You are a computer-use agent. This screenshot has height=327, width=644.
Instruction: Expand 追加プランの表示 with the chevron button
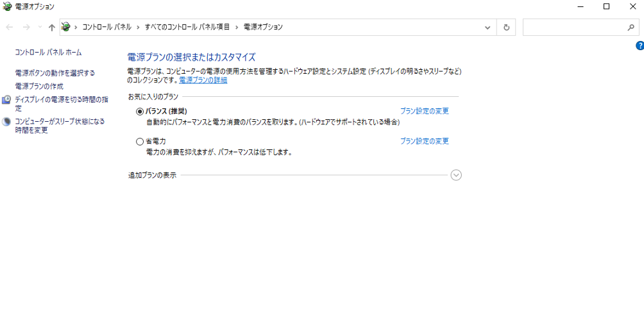point(456,175)
